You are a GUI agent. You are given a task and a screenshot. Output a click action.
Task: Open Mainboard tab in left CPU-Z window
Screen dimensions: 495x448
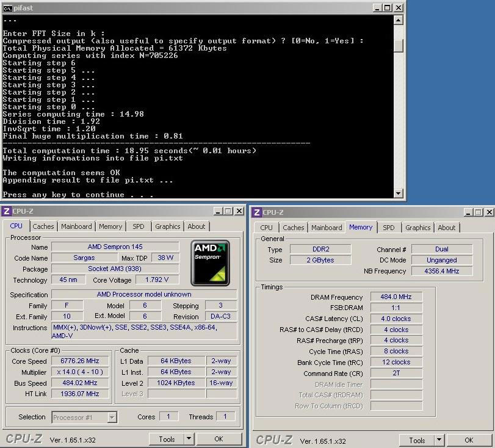76,226
